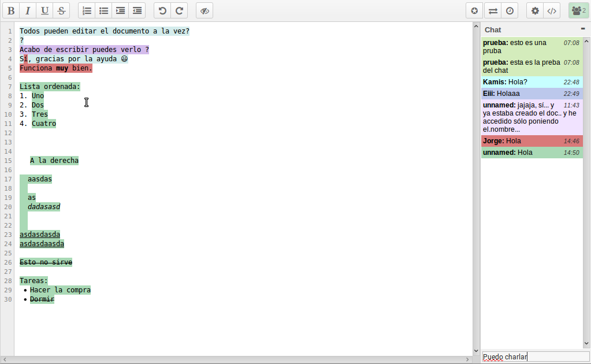This screenshot has width=591, height=364.
Task: Undo the last edit
Action: [x=162, y=10]
